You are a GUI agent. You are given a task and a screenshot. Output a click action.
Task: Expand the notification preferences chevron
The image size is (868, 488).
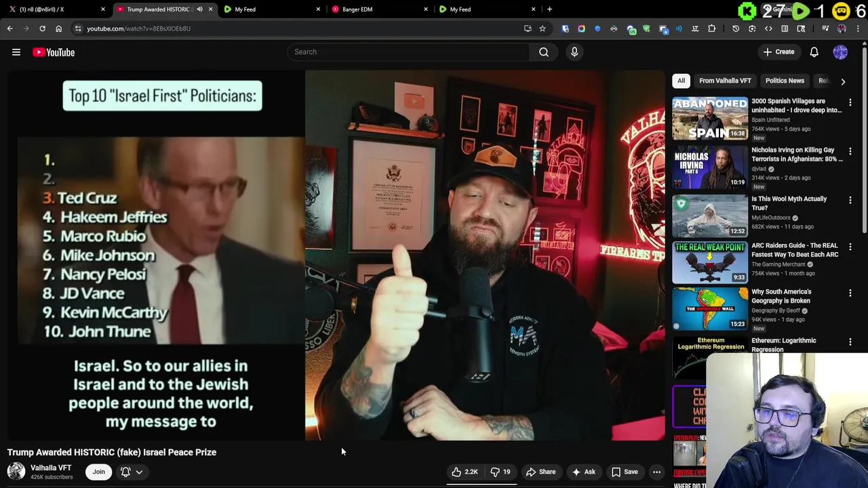139,472
